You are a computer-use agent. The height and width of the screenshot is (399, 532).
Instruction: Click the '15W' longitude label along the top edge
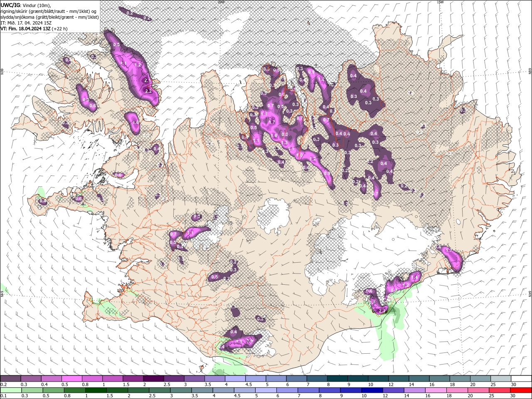440,2
